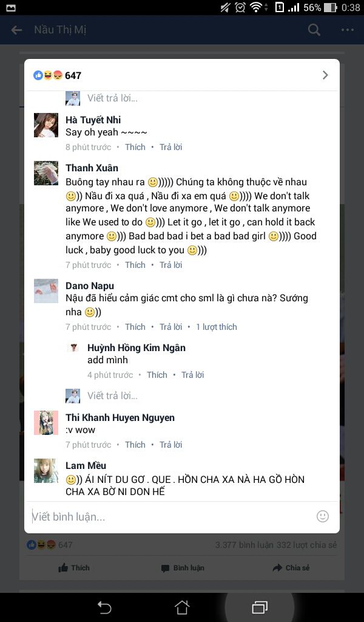Tap Viết trả lời reply field under Dano Napu

112,395
